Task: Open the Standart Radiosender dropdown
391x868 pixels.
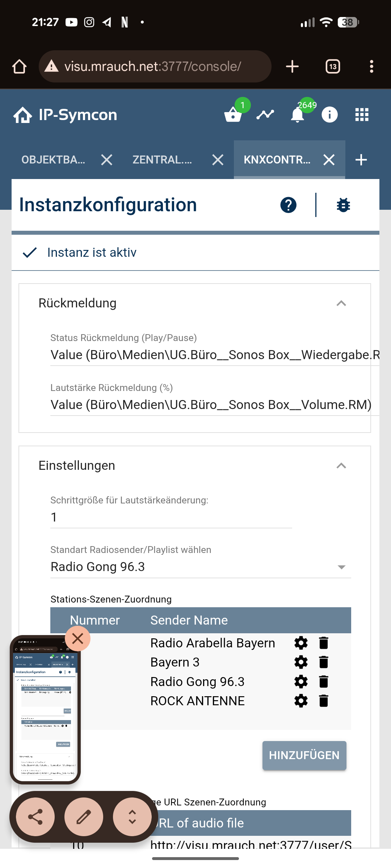Action: coord(201,567)
